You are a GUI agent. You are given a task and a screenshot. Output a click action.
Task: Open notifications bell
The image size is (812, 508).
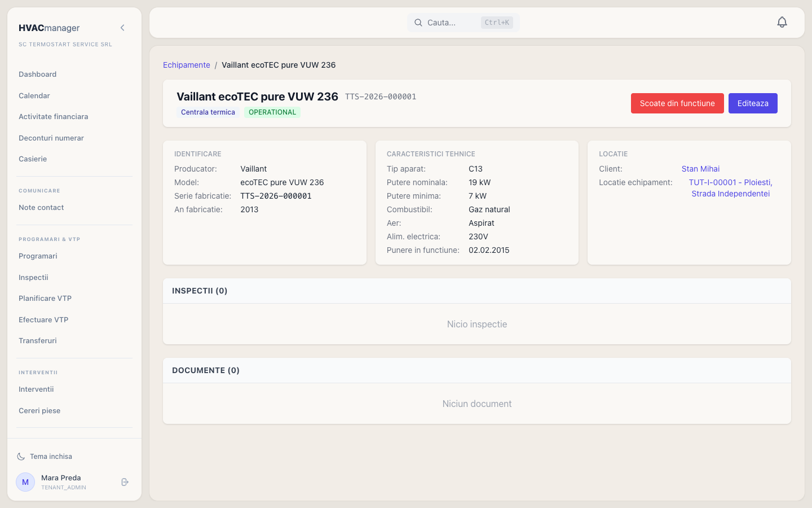[x=782, y=23]
